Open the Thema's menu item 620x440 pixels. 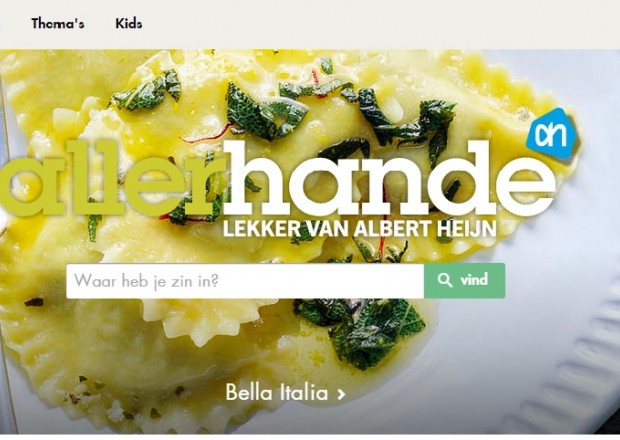(58, 24)
